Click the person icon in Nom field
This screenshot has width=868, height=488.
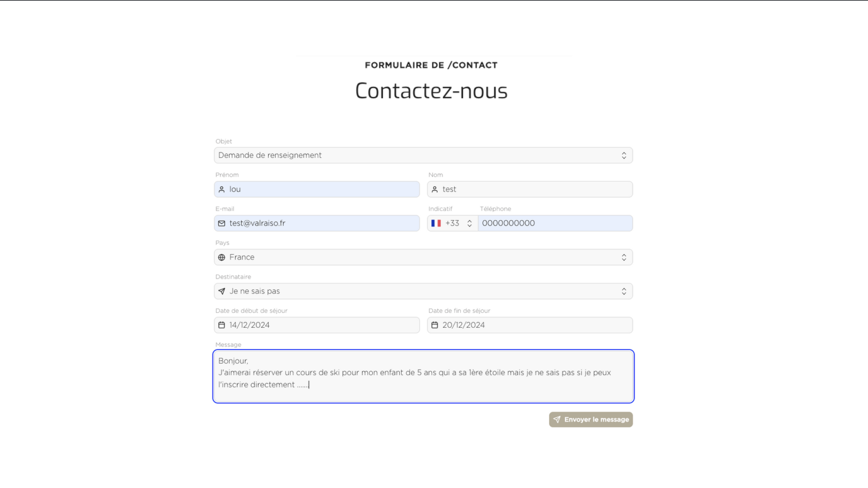tap(435, 189)
